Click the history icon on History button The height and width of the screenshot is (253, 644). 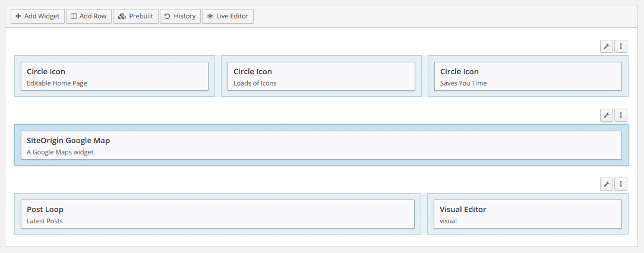coord(168,16)
